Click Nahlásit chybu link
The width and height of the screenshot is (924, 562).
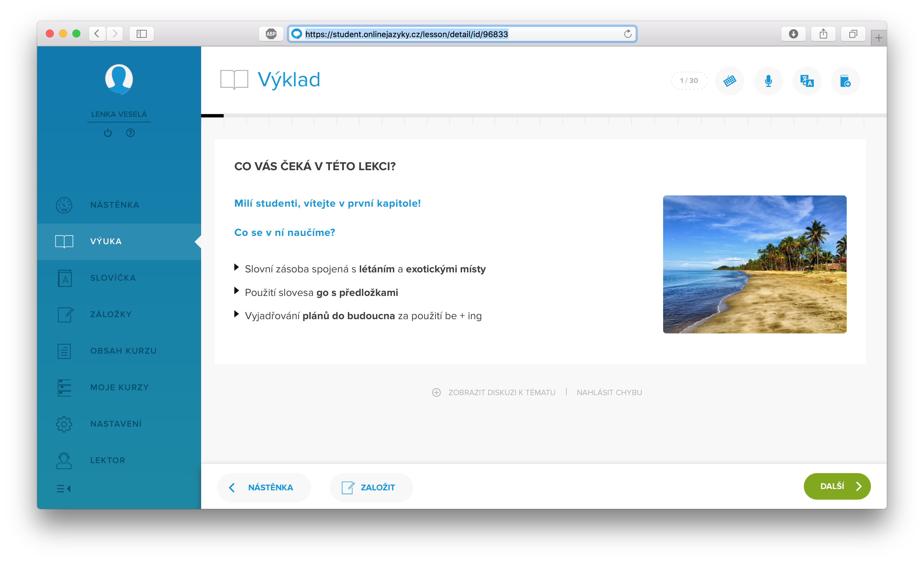click(x=609, y=392)
